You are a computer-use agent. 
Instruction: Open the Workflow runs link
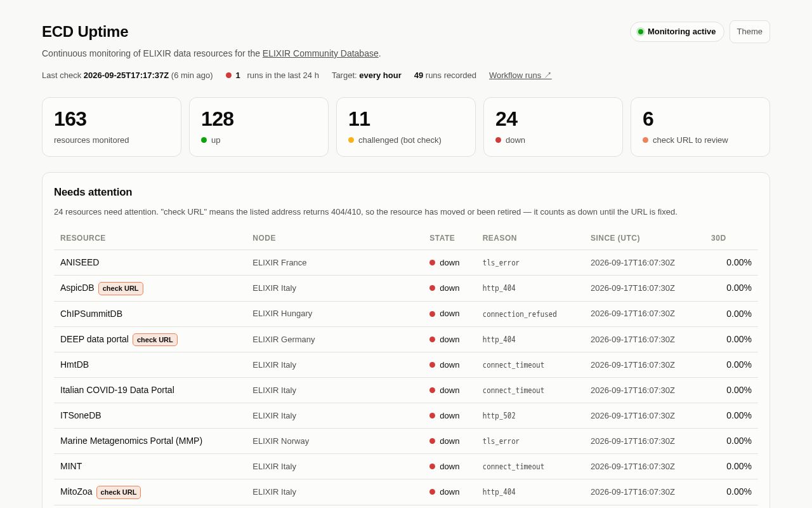[520, 75]
